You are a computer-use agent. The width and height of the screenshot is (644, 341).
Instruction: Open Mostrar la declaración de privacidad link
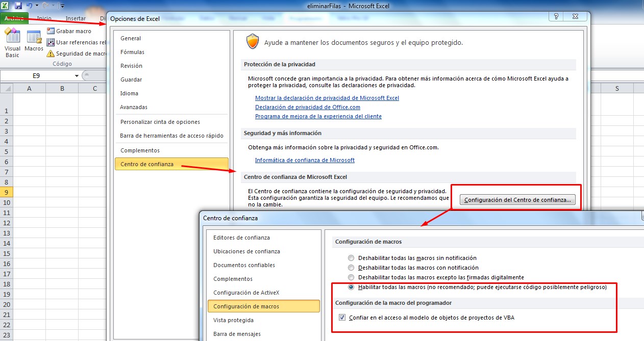(x=327, y=98)
